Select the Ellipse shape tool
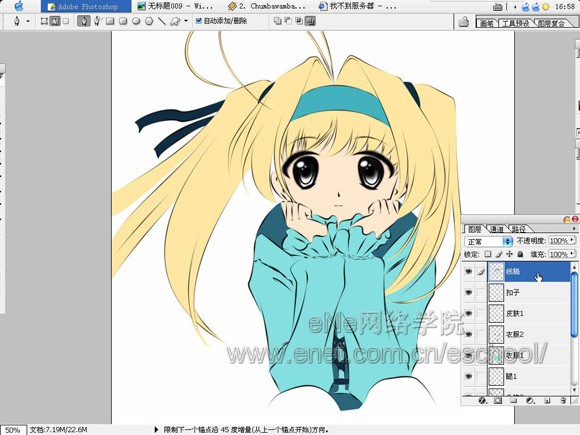Viewport: 580px width, 435px height. coord(136,21)
